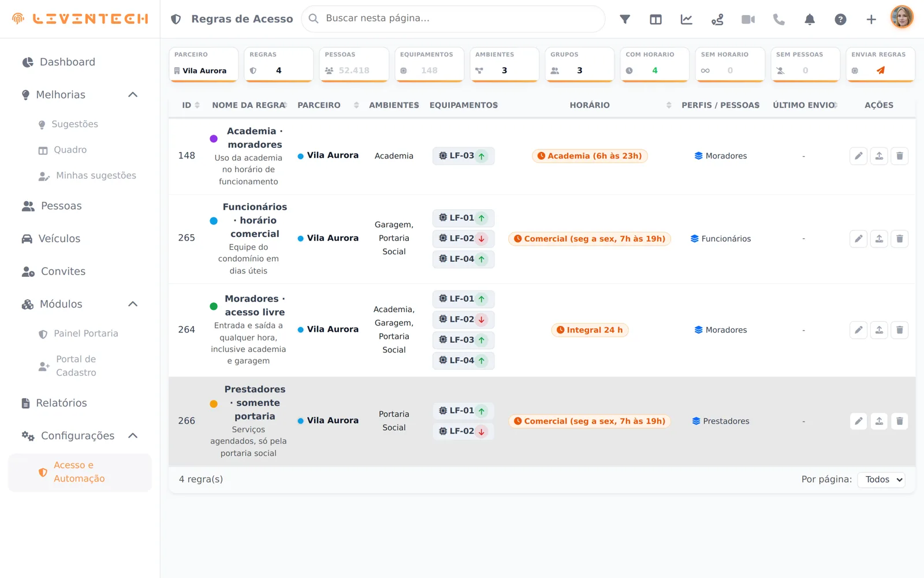Click the Painel Portaria link
Screen dimensions: 924x578
click(x=86, y=334)
